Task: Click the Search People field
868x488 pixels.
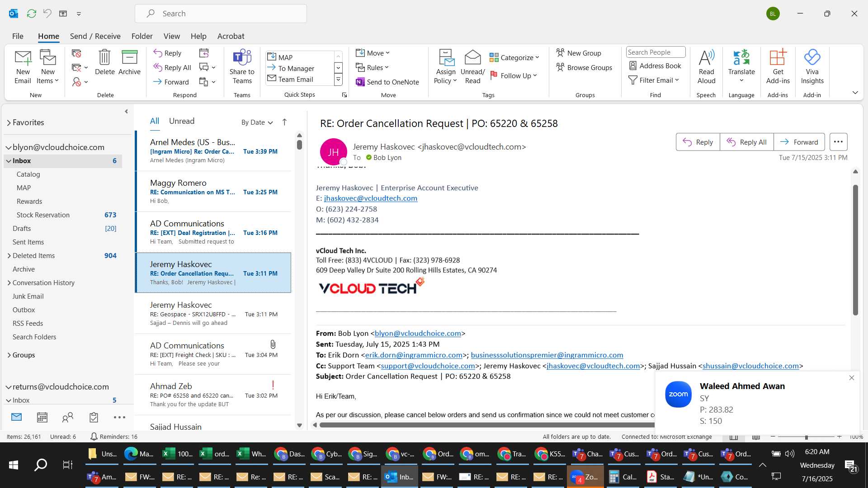Action: pyautogui.click(x=656, y=52)
